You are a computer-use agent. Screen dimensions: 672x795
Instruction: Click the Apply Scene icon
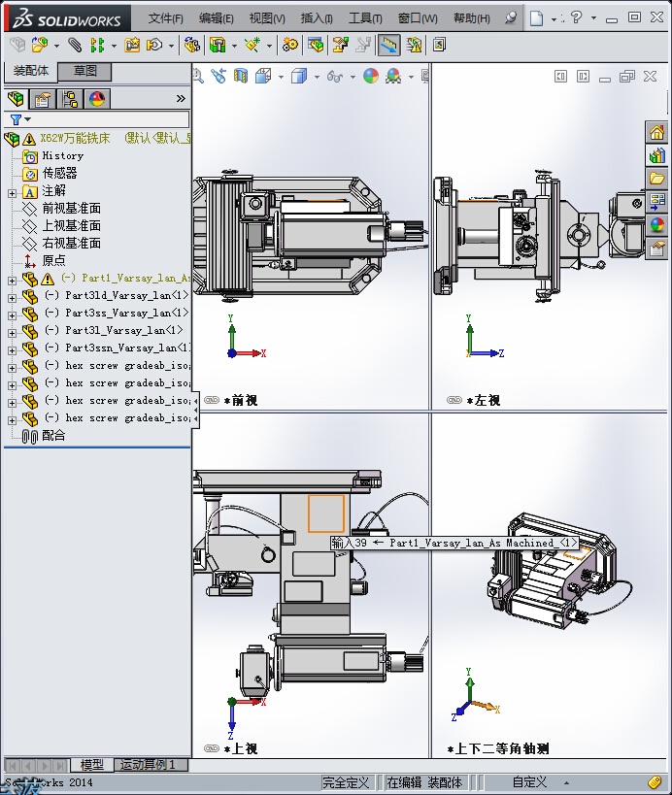click(393, 76)
